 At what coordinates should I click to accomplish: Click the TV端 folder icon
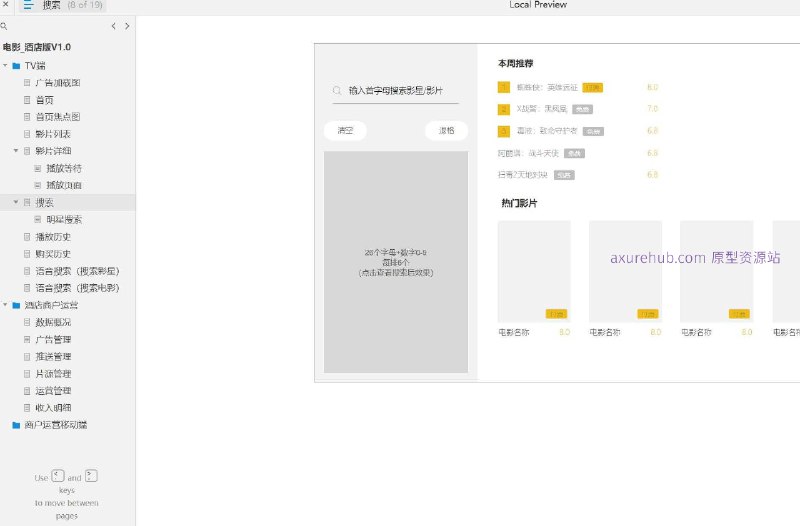click(16, 66)
